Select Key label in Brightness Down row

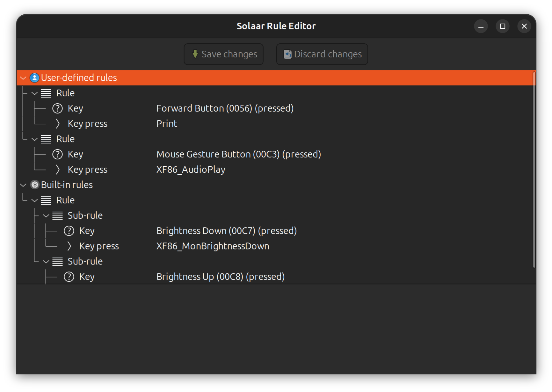(87, 231)
